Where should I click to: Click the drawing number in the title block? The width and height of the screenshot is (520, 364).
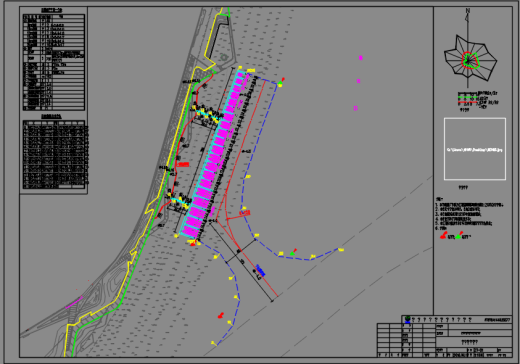pyautogui.click(x=497, y=320)
